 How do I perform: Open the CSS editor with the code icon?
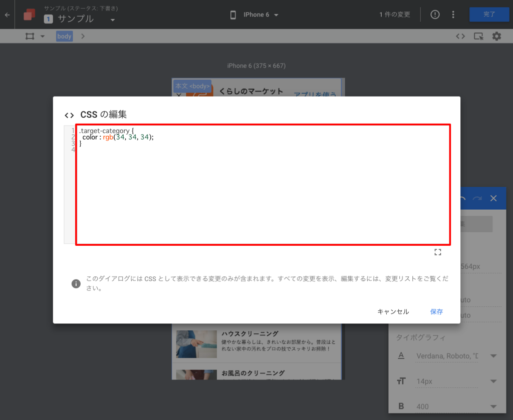click(x=460, y=36)
